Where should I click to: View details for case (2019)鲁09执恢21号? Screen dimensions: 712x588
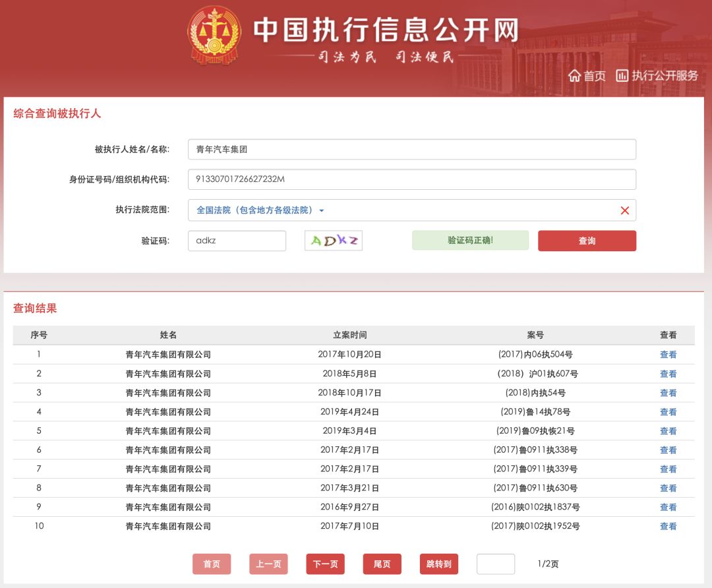pyautogui.click(x=668, y=431)
